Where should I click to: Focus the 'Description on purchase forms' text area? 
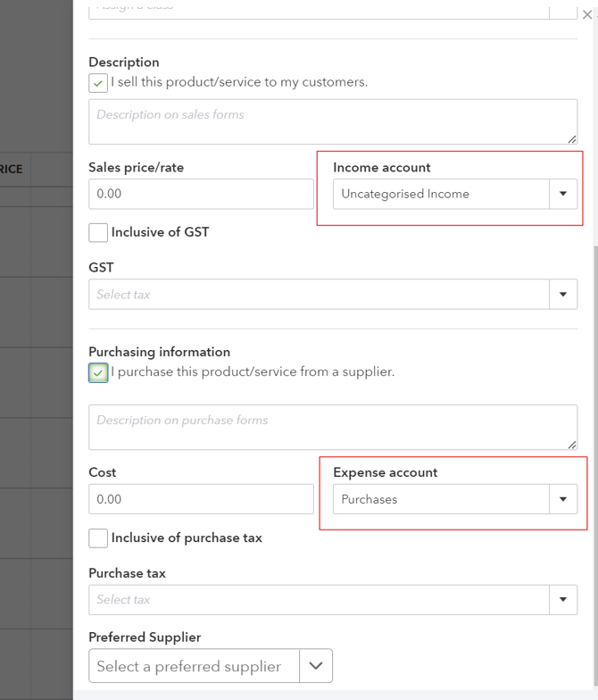[332, 427]
